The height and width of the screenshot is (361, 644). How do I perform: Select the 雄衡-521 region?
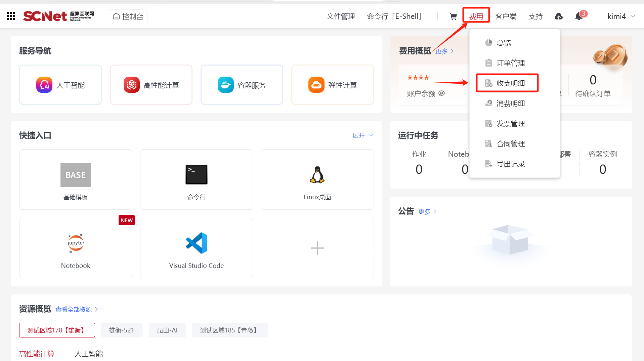pyautogui.click(x=122, y=330)
